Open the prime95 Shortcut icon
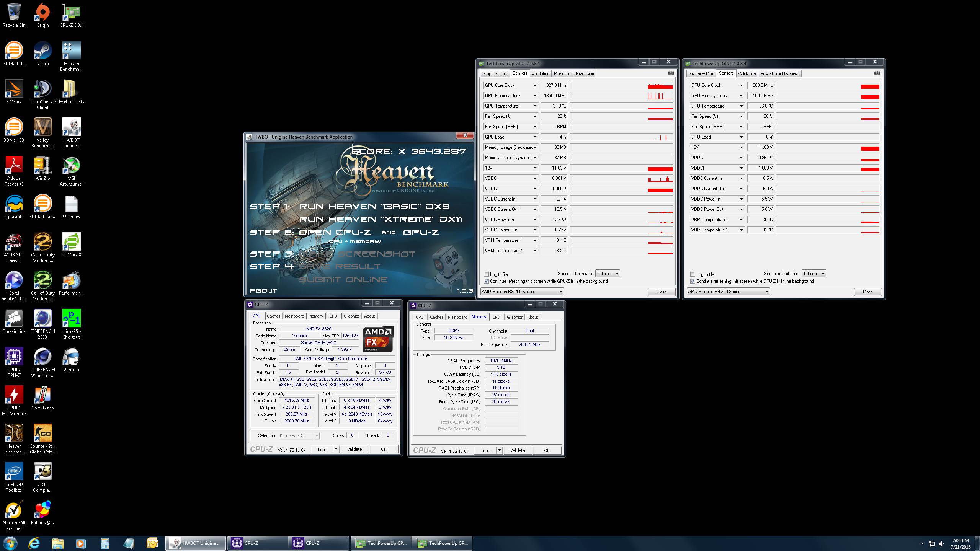Viewport: 980px width, 551px height. 72,324
